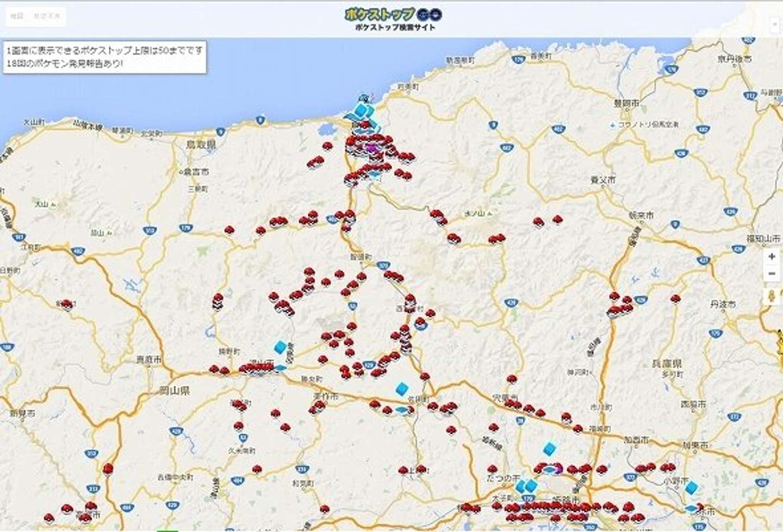This screenshot has height=532, width=783.
Task: Click the コウノトリ但馬空港 airport label
Action: point(648,124)
